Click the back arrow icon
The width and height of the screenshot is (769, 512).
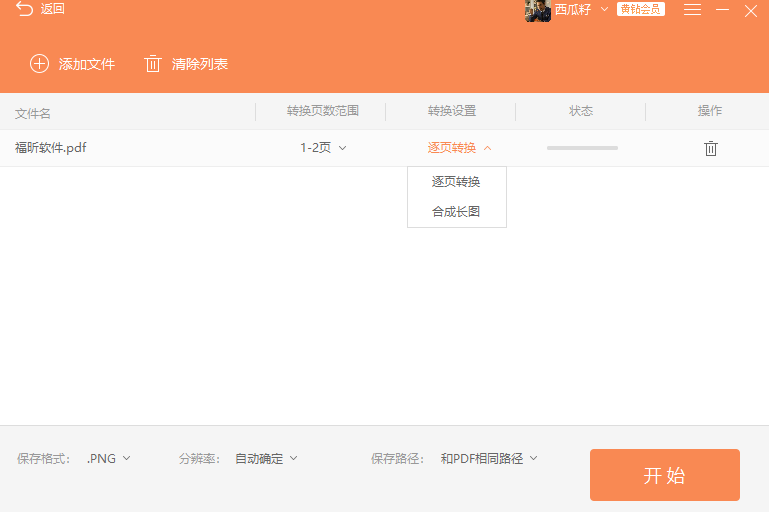[x=25, y=9]
